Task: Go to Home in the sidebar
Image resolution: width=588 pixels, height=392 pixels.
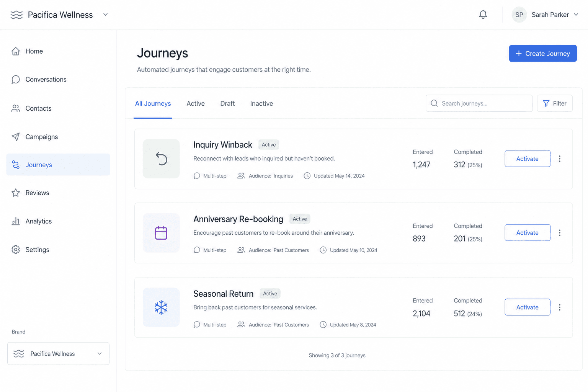Action: coord(58,51)
